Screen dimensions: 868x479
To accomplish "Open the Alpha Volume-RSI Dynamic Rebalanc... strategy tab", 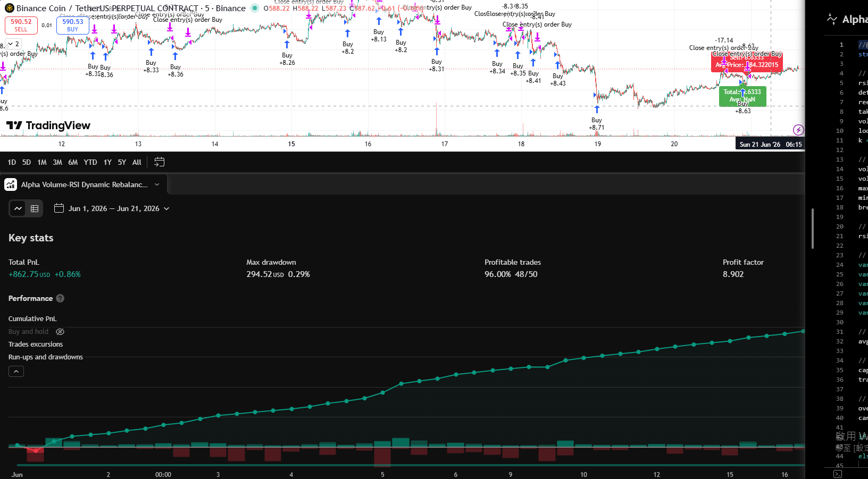I will point(85,184).
